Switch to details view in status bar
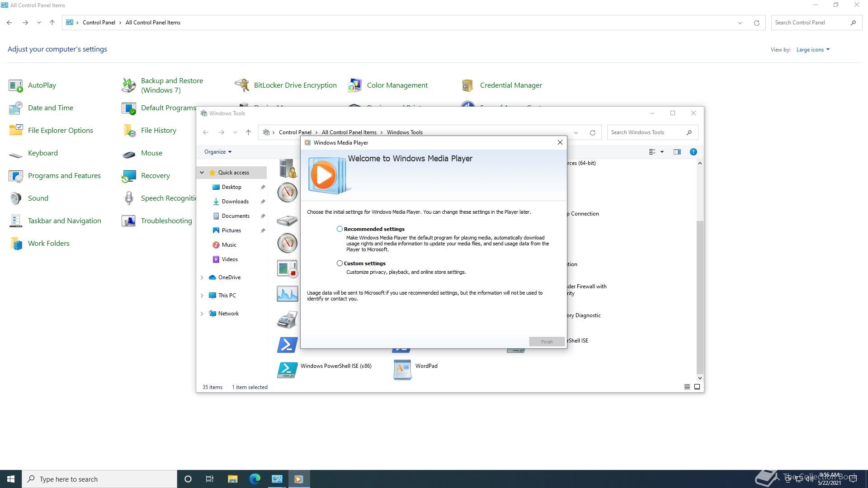 click(687, 387)
